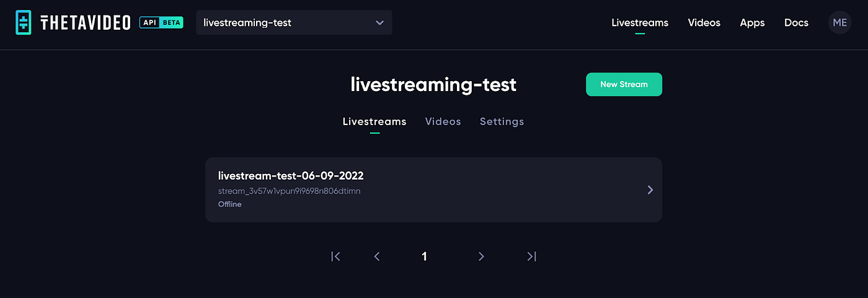Viewport: 868px width, 298px height.
Task: Jump to the last page of streams
Action: (x=531, y=256)
